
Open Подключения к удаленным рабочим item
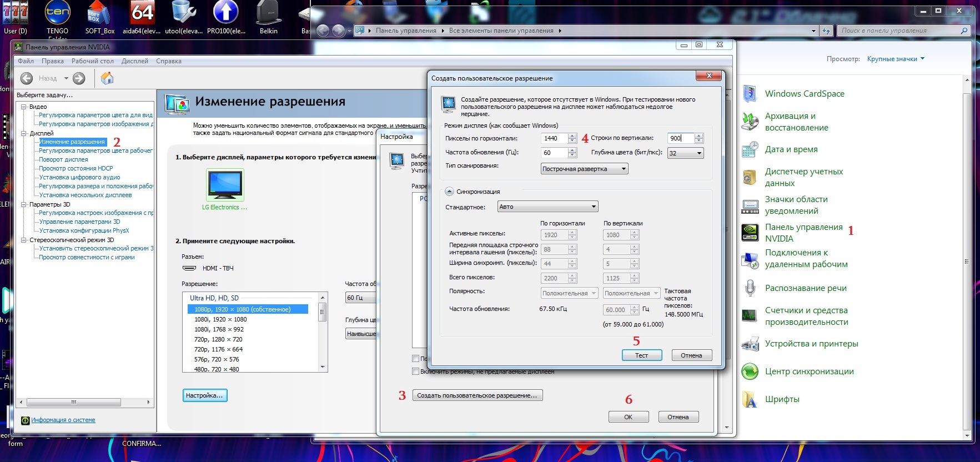pyautogui.click(x=806, y=258)
